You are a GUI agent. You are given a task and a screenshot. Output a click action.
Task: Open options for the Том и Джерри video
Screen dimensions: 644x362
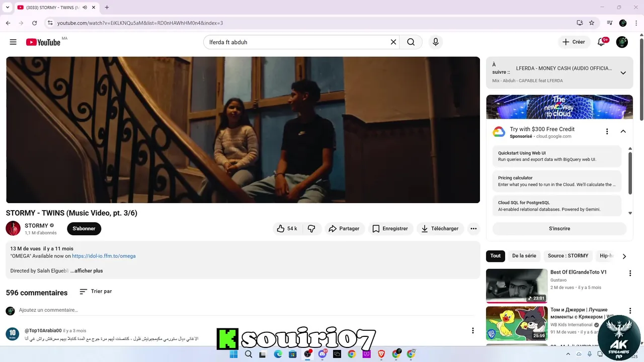[x=630, y=311]
